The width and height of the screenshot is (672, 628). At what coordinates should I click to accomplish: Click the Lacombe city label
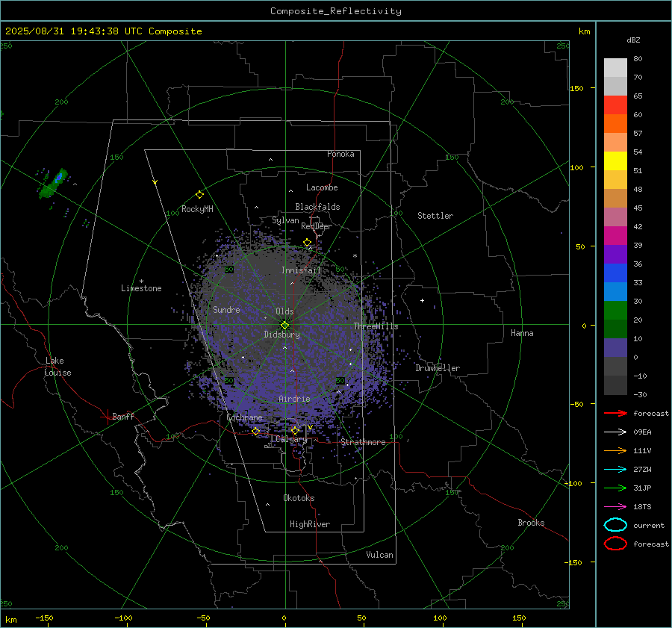322,187
